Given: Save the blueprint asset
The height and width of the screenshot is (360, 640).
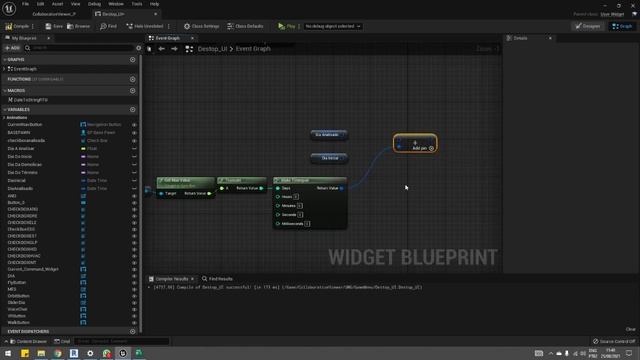Looking at the screenshot, I should (x=54, y=26).
